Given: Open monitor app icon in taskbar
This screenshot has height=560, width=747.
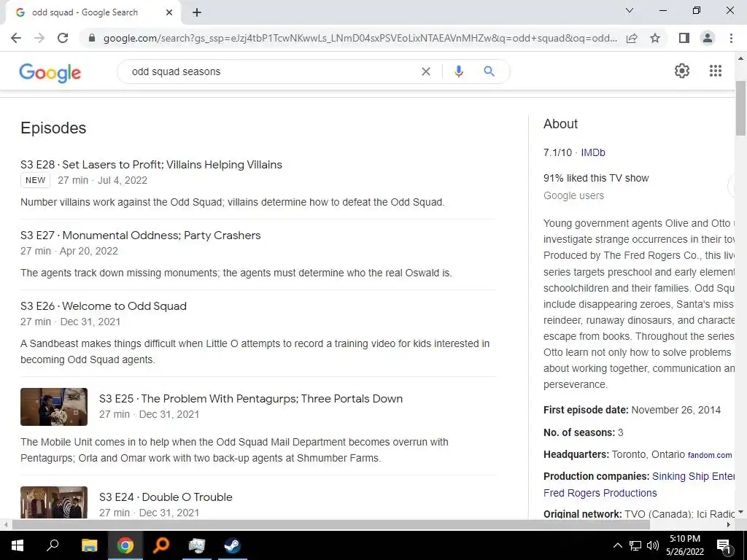Looking at the screenshot, I should pyautogui.click(x=196, y=545).
